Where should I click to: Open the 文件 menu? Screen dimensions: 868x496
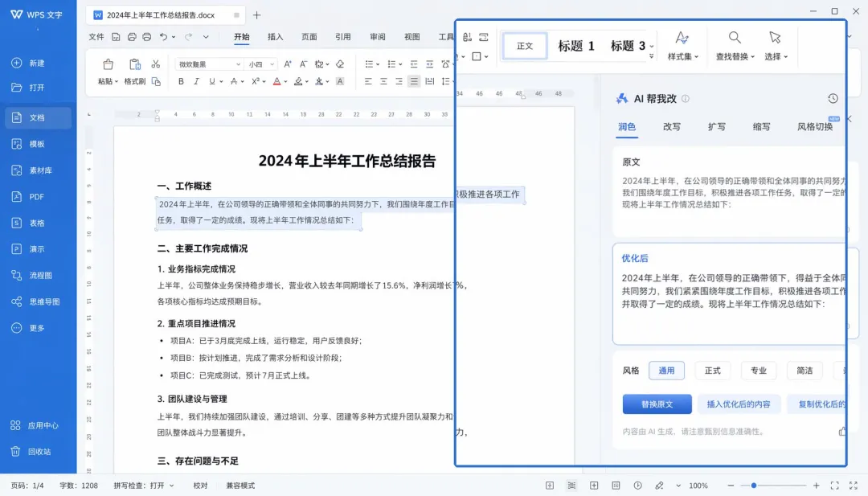click(x=96, y=37)
